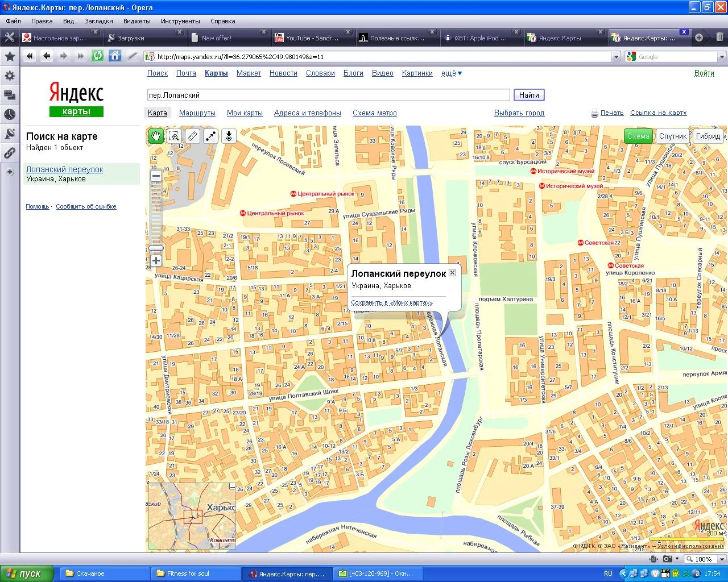The width and height of the screenshot is (728, 582).
Task: Expand the Google search engine dropdown
Action: [722, 57]
